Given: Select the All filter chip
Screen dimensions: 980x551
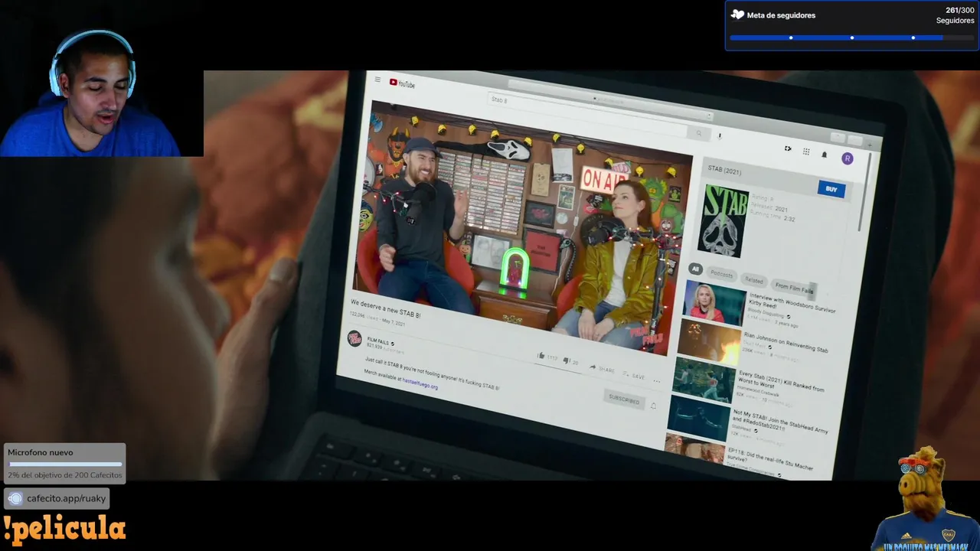Looking at the screenshot, I should pyautogui.click(x=695, y=269).
